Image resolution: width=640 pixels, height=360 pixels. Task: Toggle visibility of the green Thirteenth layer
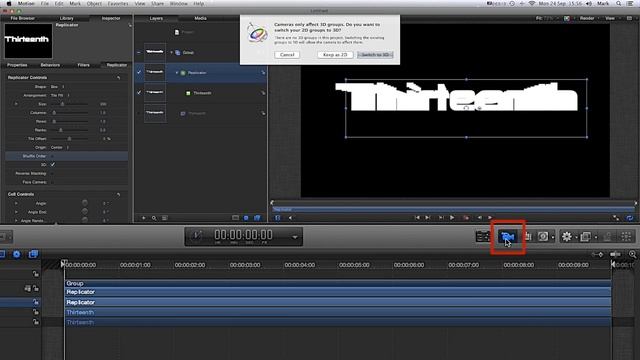click(139, 93)
